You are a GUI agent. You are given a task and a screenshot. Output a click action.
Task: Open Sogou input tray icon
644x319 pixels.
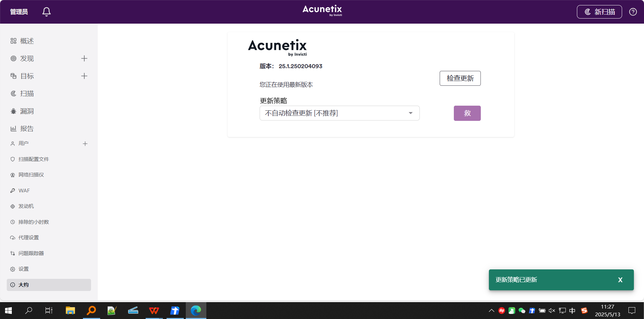click(584, 311)
